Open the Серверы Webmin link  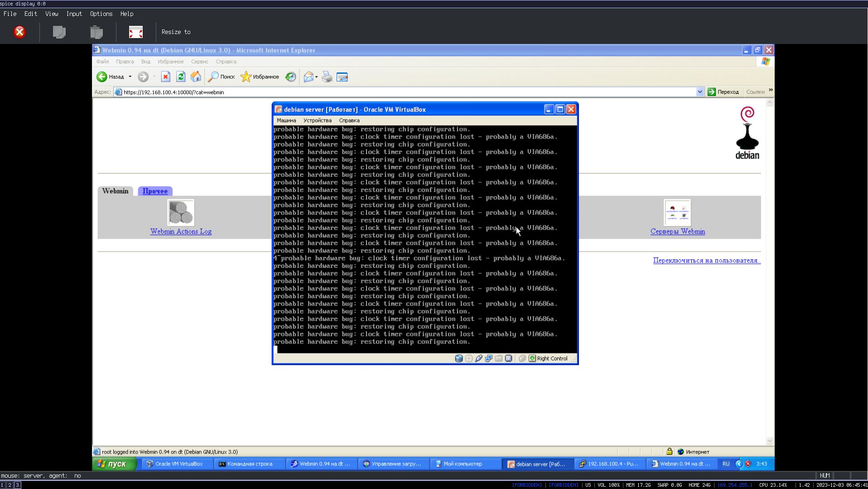(677, 232)
